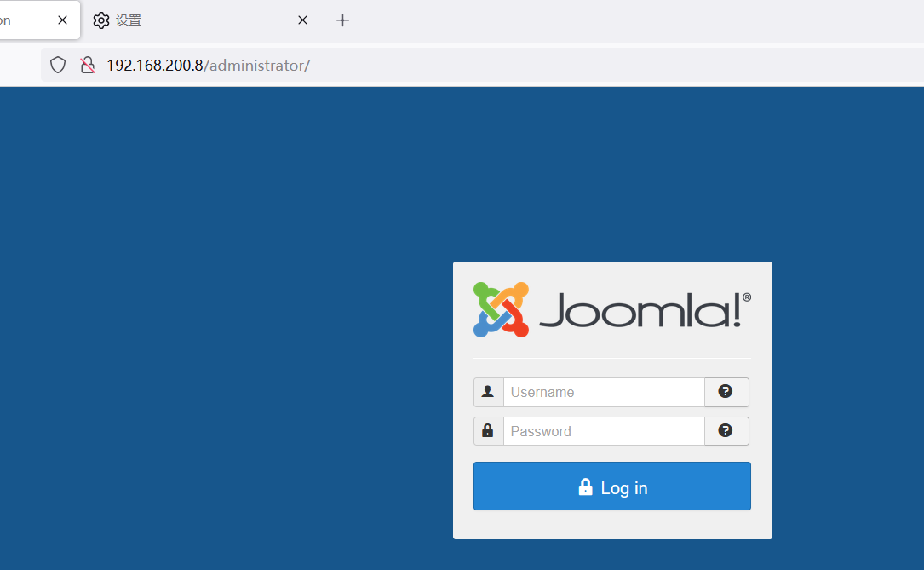Open the username help question-mark icon
The width and height of the screenshot is (924, 570).
click(726, 392)
